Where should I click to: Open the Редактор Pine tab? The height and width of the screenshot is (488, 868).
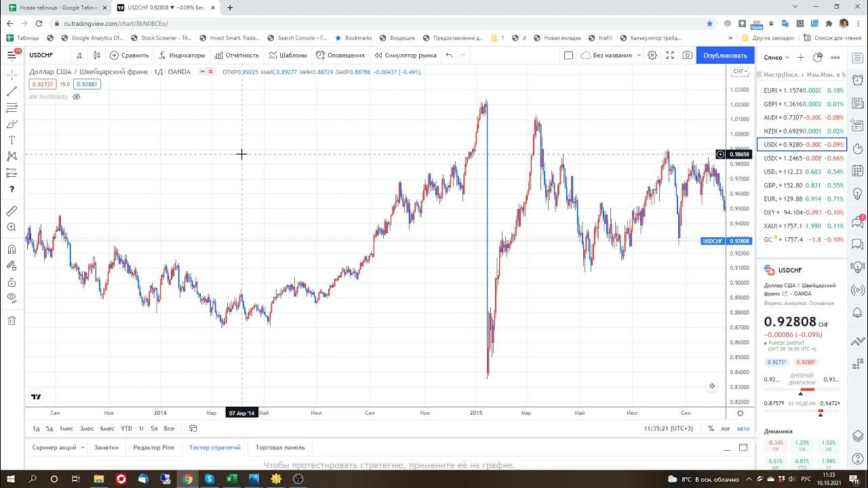click(x=154, y=447)
